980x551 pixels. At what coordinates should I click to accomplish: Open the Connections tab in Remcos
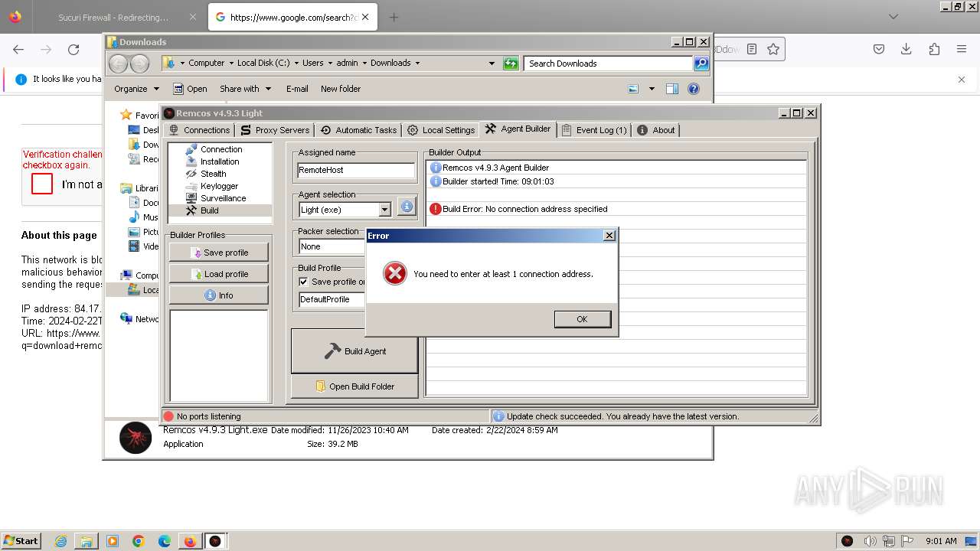[x=199, y=130]
